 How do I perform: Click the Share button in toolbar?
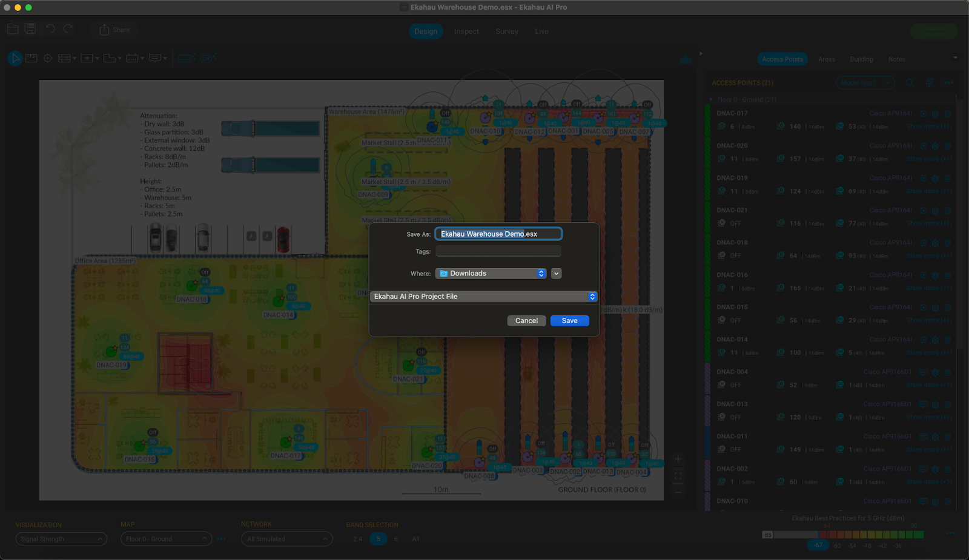click(114, 30)
